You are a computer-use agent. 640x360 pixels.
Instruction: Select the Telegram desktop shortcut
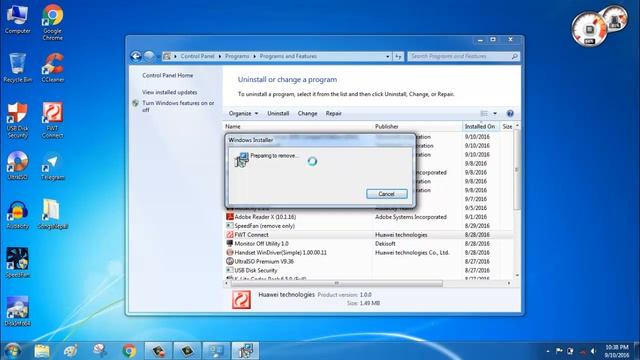(53, 167)
